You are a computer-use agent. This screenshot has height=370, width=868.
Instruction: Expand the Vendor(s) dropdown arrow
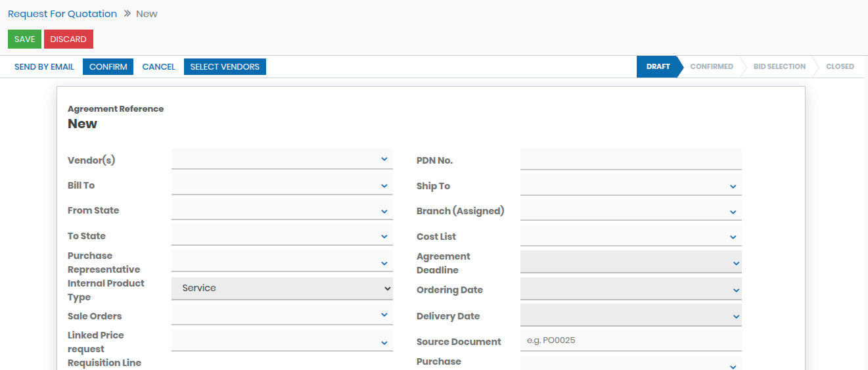(384, 159)
